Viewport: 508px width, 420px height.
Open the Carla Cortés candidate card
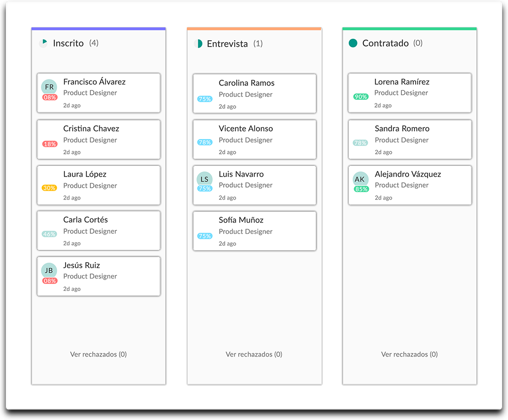click(99, 231)
